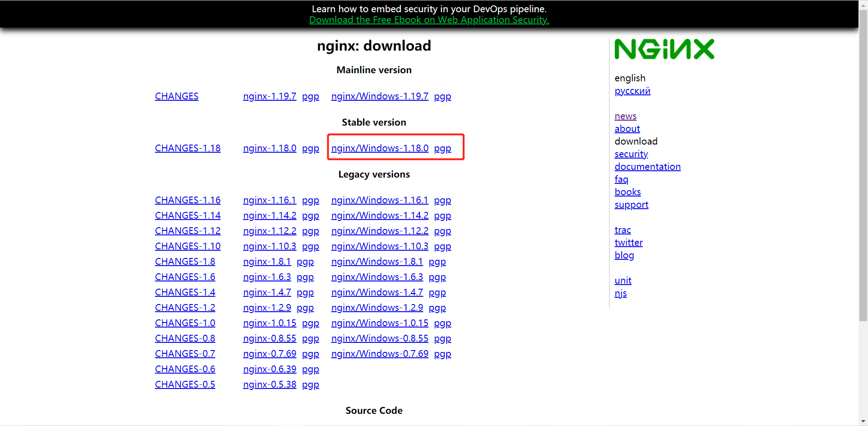Open CHANGES-0.6 link
Image resolution: width=868 pixels, height=426 pixels.
(185, 369)
